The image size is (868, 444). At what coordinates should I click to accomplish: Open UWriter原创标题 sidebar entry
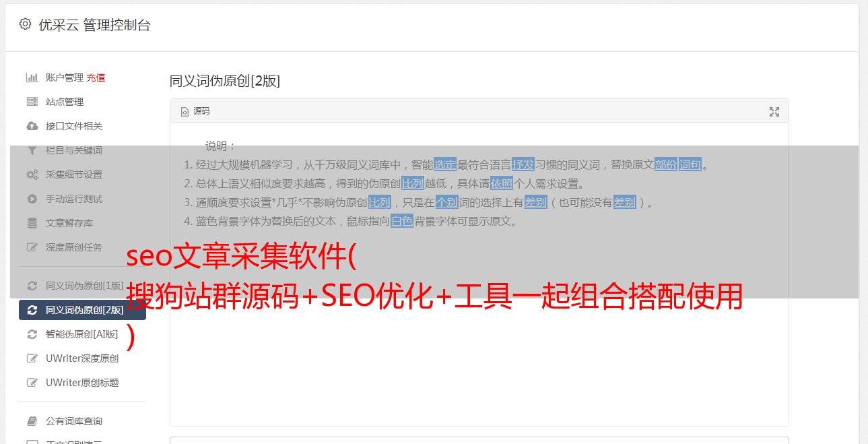[x=82, y=383]
